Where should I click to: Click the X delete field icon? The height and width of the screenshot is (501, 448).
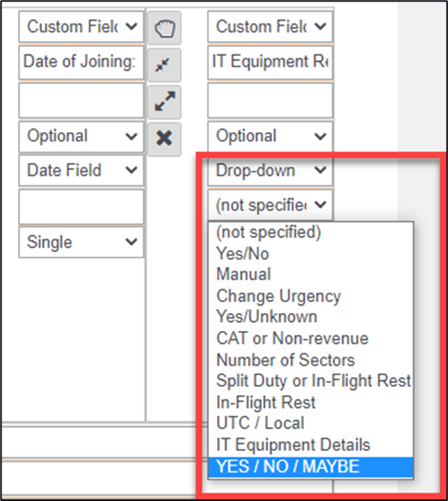(x=164, y=139)
